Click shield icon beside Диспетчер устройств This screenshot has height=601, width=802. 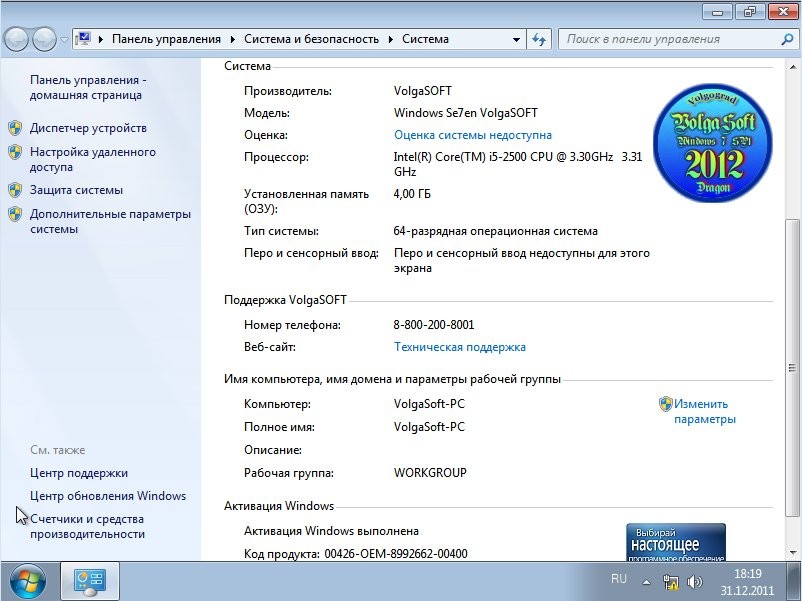click(15, 128)
